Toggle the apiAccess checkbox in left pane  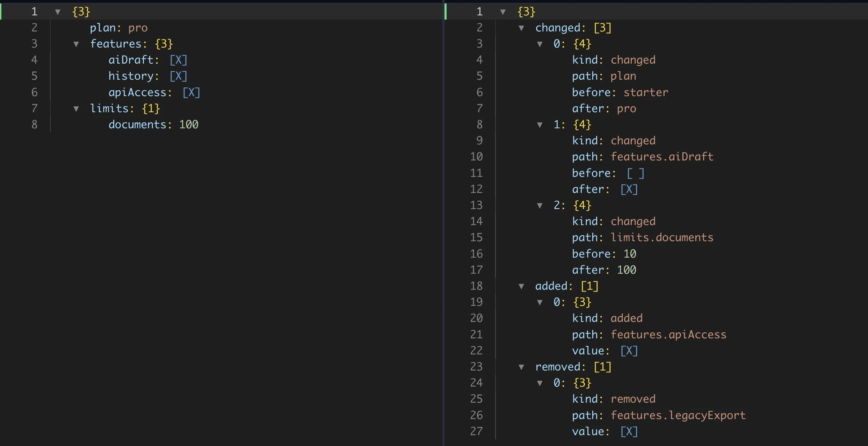pos(191,93)
